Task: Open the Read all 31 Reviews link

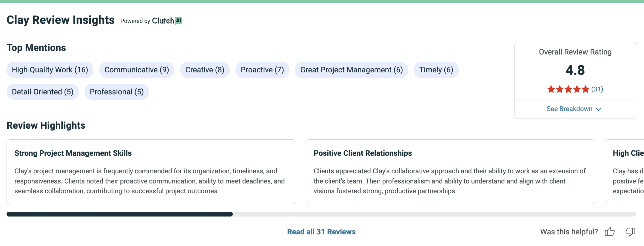Action: tap(321, 232)
